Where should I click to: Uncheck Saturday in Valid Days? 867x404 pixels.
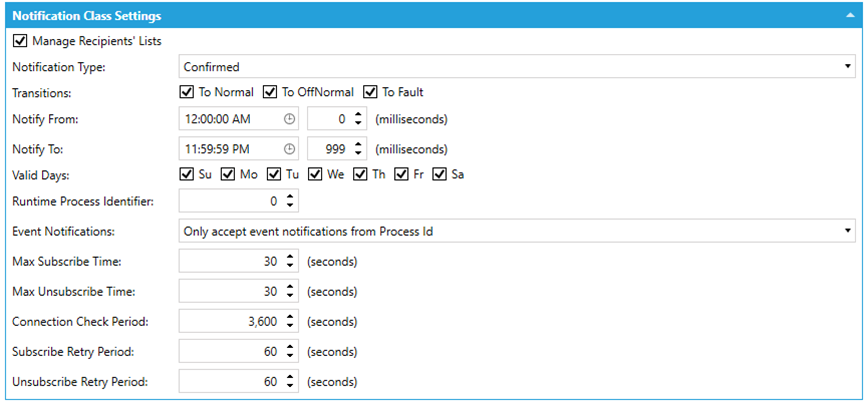click(x=440, y=175)
